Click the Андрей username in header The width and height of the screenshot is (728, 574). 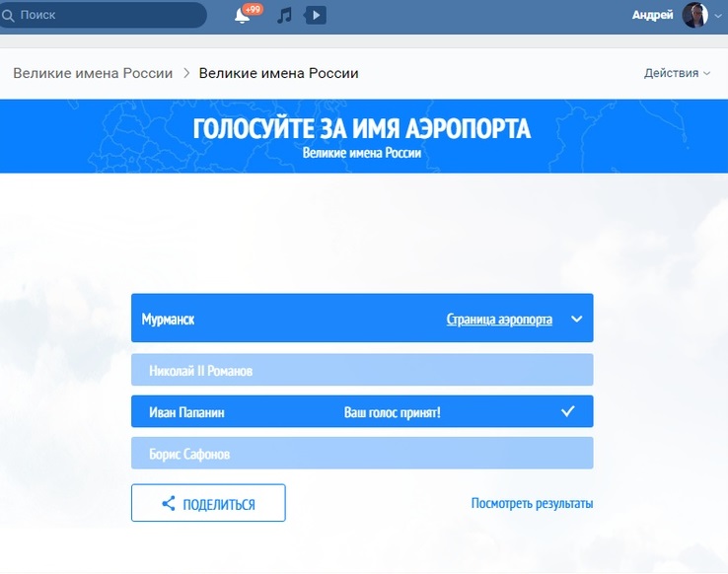(x=652, y=15)
